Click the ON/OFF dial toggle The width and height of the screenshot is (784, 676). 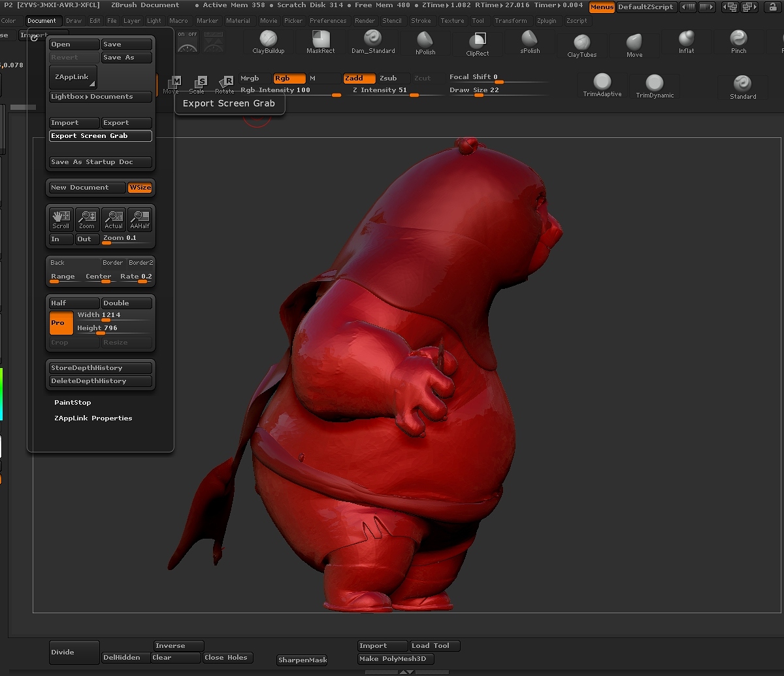pyautogui.click(x=188, y=42)
